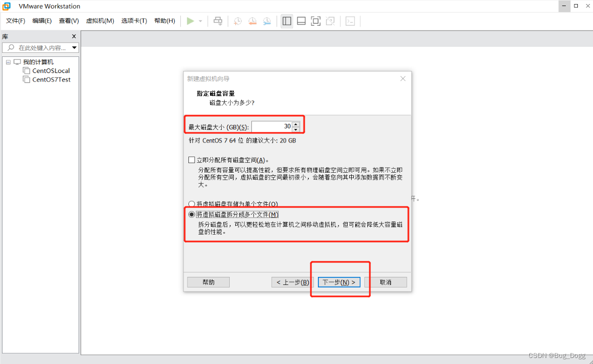Click the VMware Workstation logo icon

click(7, 6)
